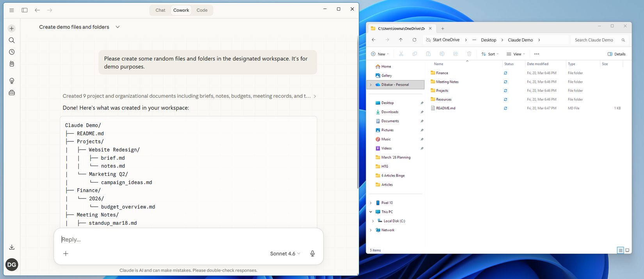The image size is (644, 279).
Task: Click the Rename icon in Explorer toolbar
Action: (x=442, y=54)
